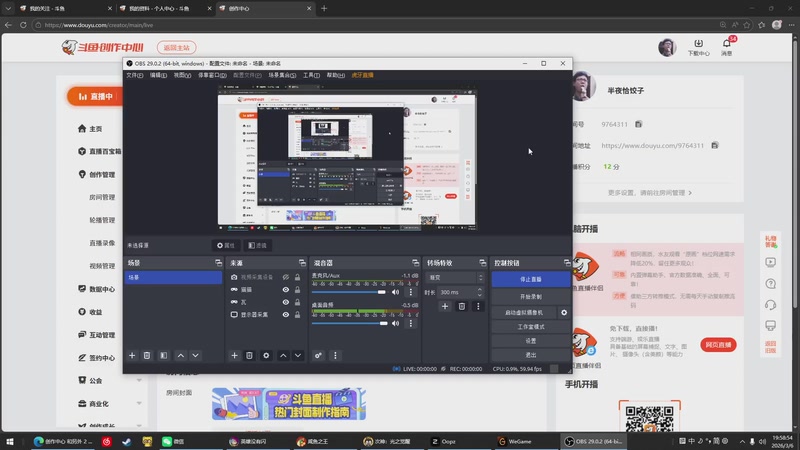Move scene up with the arrow icon
Image resolution: width=800 pixels, height=450 pixels.
point(181,355)
